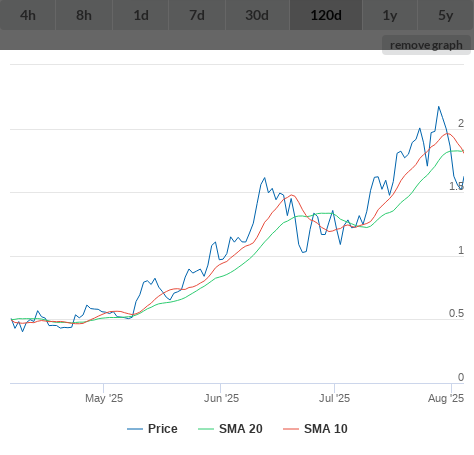Click the active 120d range tab
Image resolution: width=474 pixels, height=455 pixels.
[x=326, y=15]
